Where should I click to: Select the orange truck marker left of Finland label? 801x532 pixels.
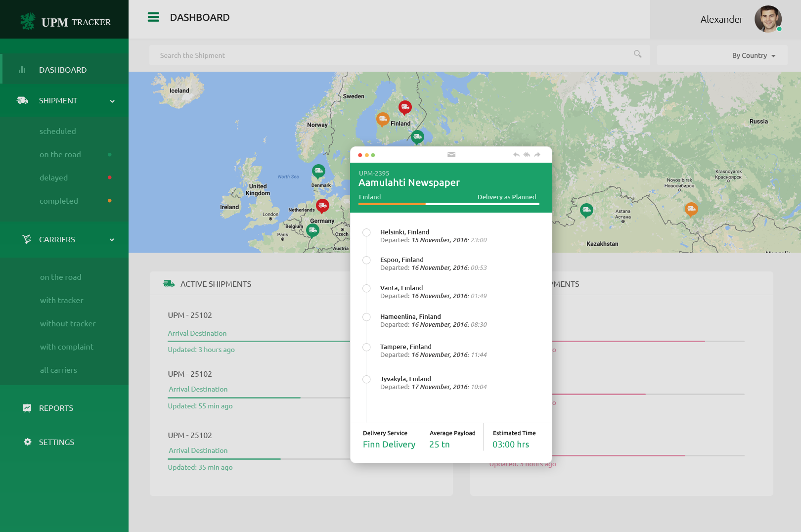pyautogui.click(x=383, y=119)
